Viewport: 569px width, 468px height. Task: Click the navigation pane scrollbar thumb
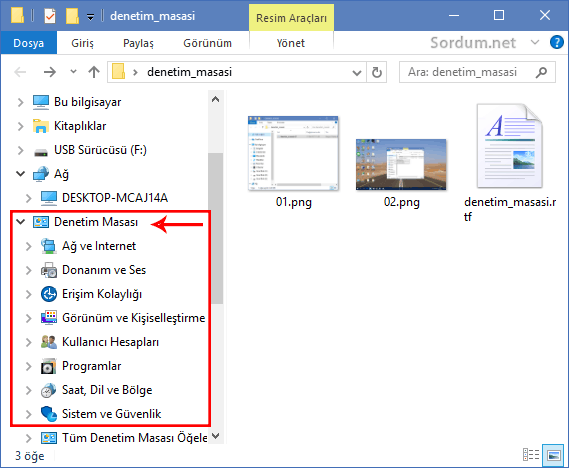[216, 228]
